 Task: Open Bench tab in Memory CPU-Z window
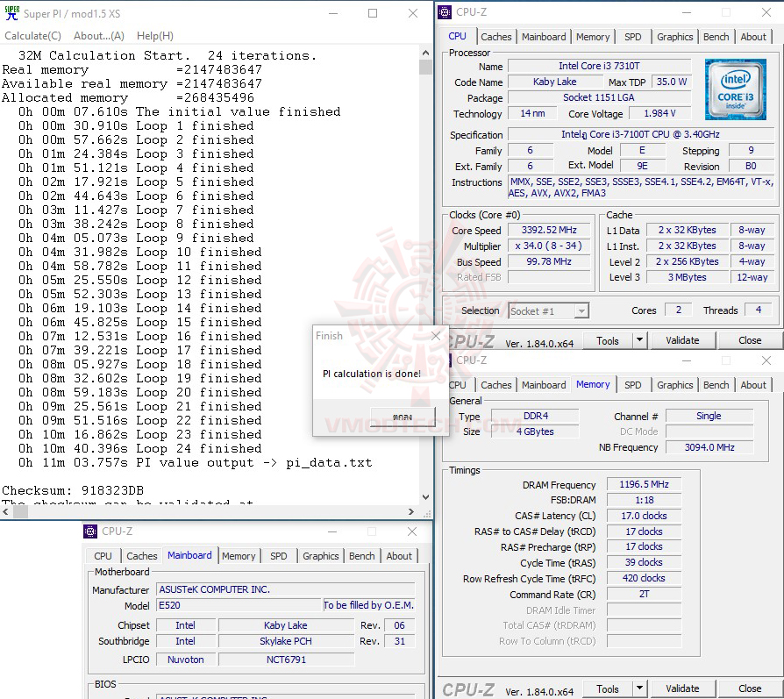[716, 385]
